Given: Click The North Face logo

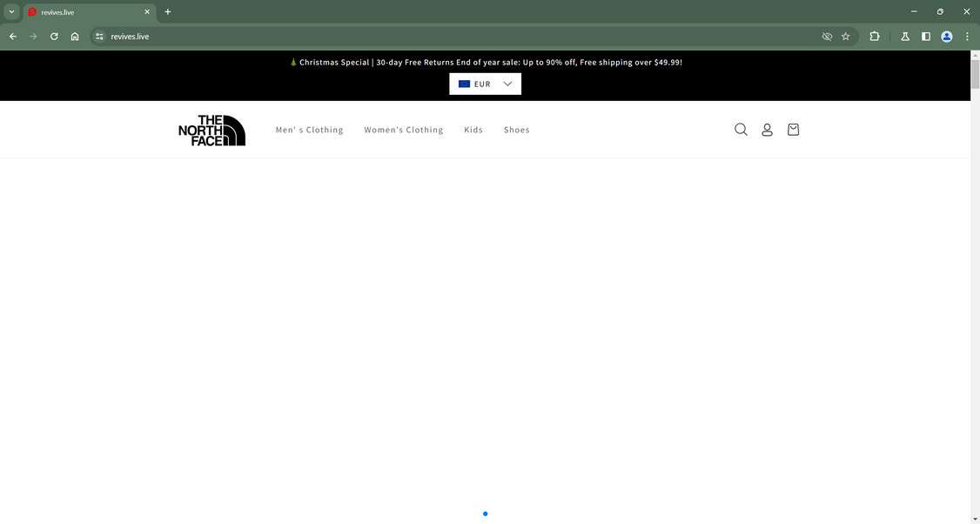Looking at the screenshot, I should click(x=211, y=130).
